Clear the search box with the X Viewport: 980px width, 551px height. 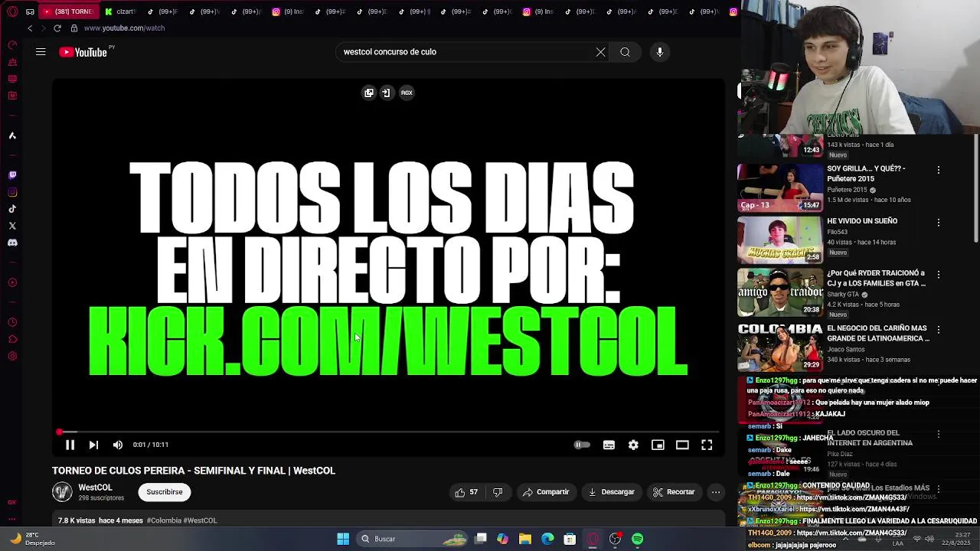[601, 52]
